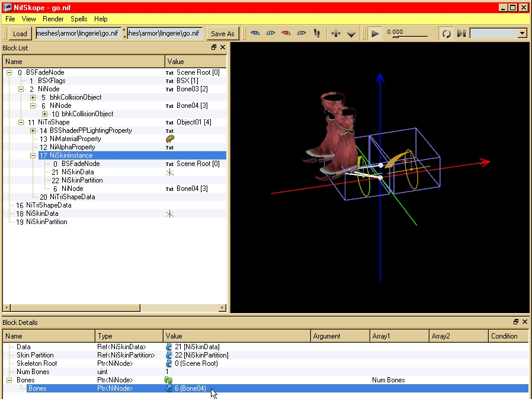Toggle the animation loop button
The width and height of the screenshot is (532, 399).
coord(446,34)
